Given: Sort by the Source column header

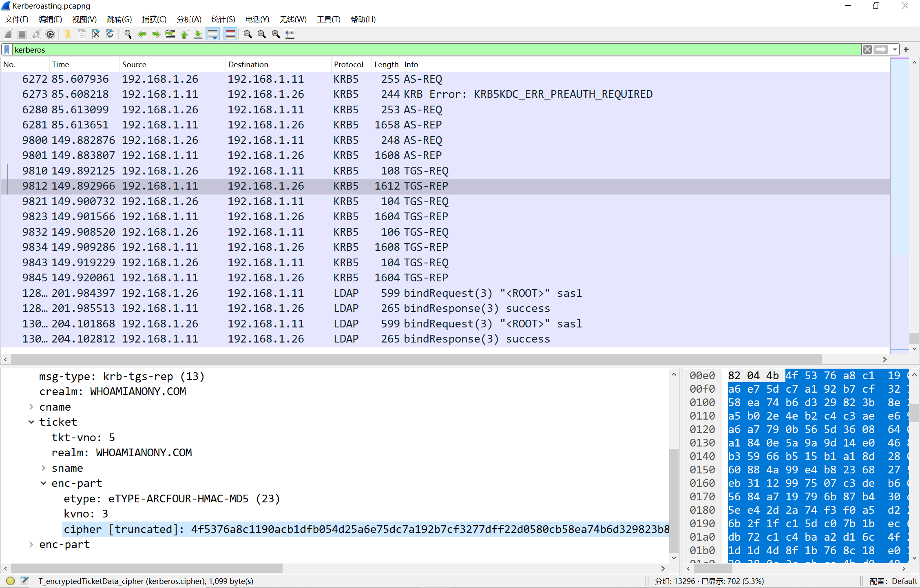Looking at the screenshot, I should [x=172, y=64].
